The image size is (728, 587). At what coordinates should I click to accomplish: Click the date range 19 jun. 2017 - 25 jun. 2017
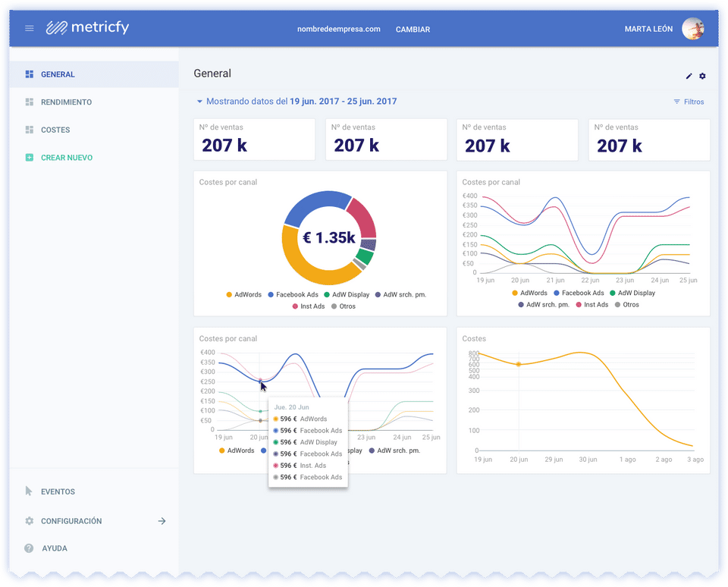click(343, 101)
